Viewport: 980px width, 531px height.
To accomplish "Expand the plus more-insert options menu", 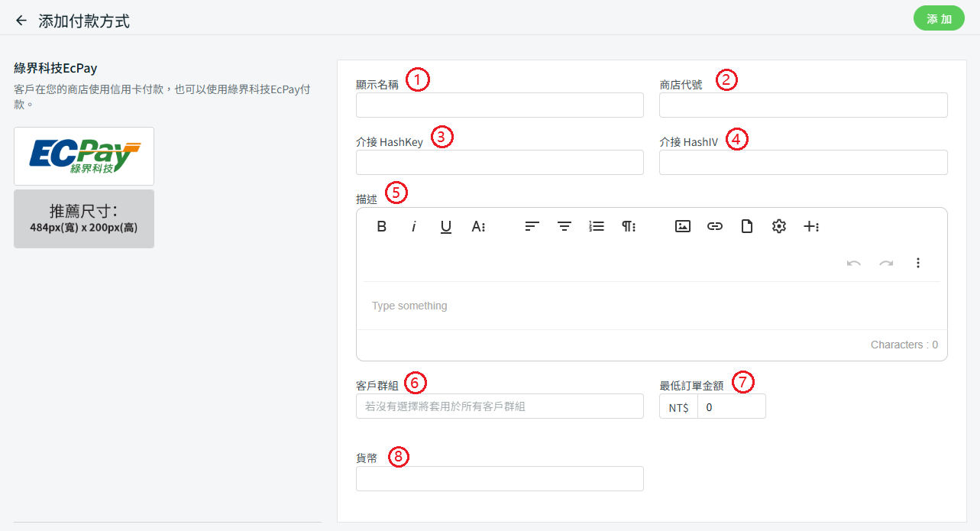I will pos(811,226).
